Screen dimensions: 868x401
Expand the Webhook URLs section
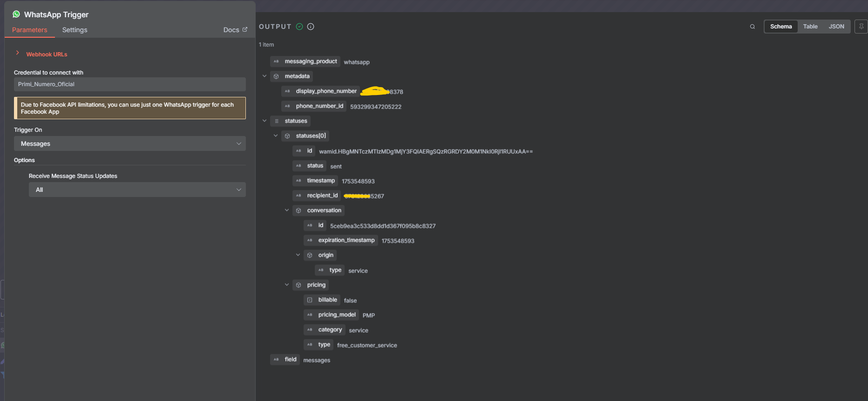[18, 53]
